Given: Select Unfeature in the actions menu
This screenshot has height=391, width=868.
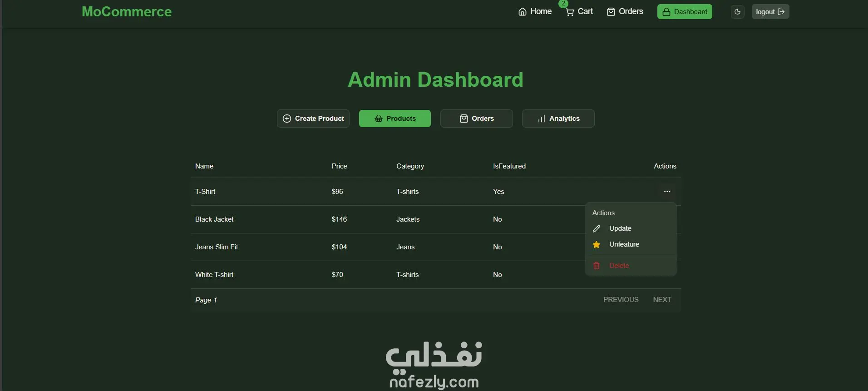Looking at the screenshot, I should (x=631, y=244).
